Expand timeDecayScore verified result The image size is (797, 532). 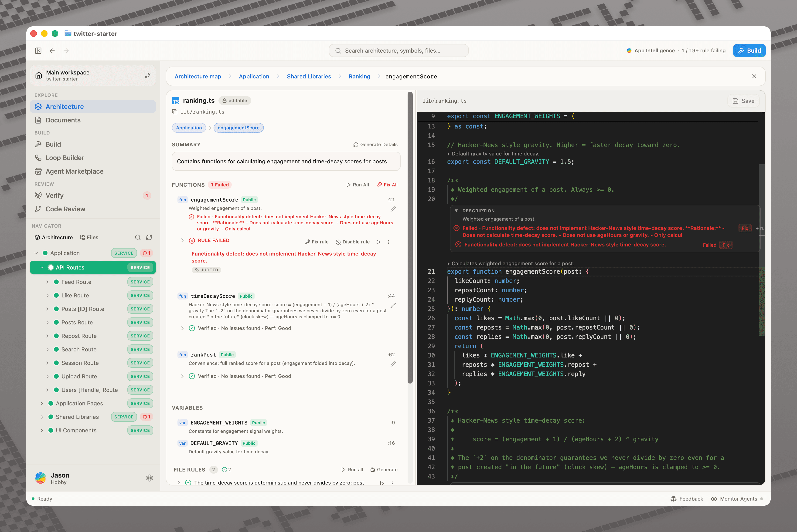tap(182, 328)
